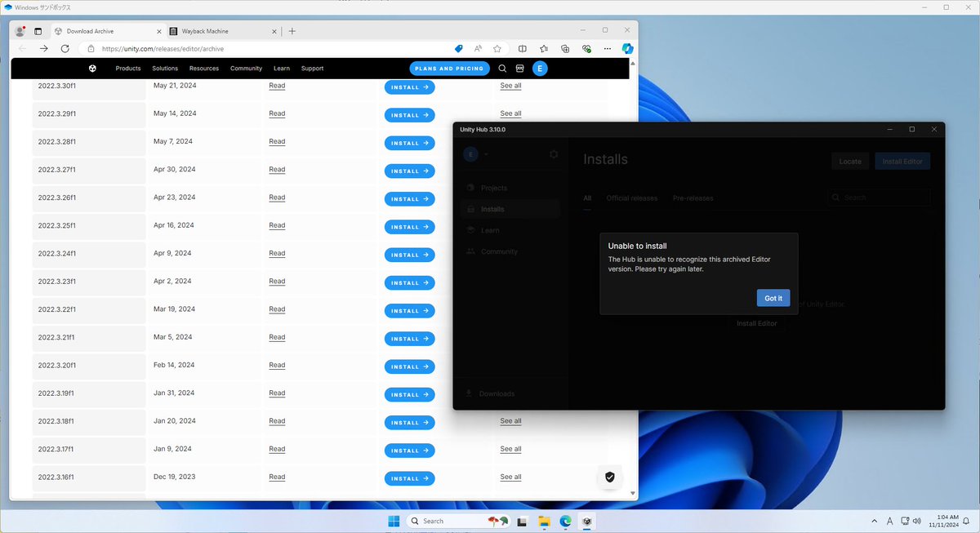This screenshot has width=980, height=533.
Task: Expand Unity Hub account dropdown arrow
Action: coord(485,153)
